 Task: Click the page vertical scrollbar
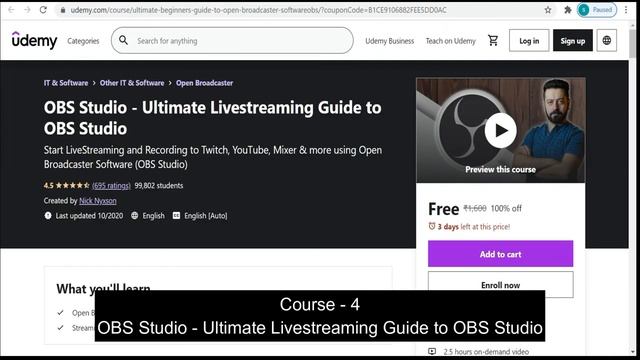pos(633,188)
